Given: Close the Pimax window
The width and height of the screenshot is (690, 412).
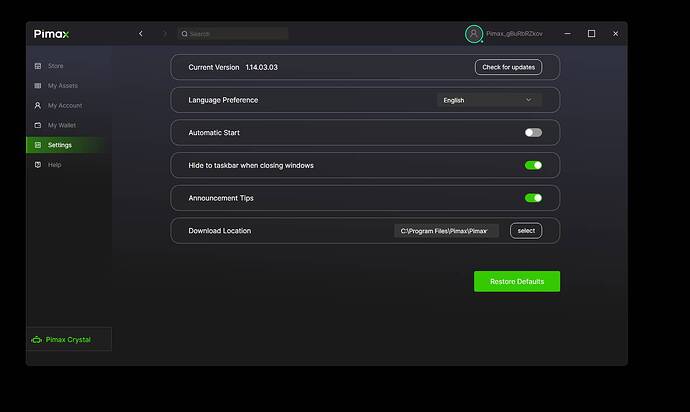Looking at the screenshot, I should tap(615, 33).
